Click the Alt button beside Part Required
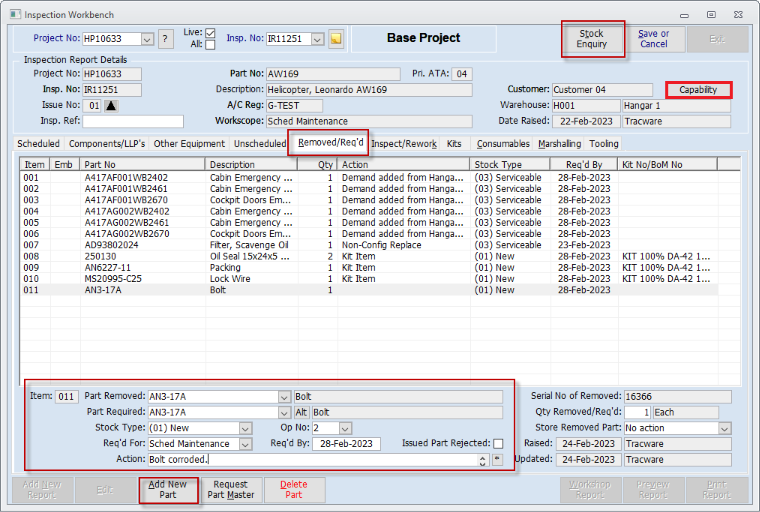Screen dimensions: 760x512 (x=301, y=412)
